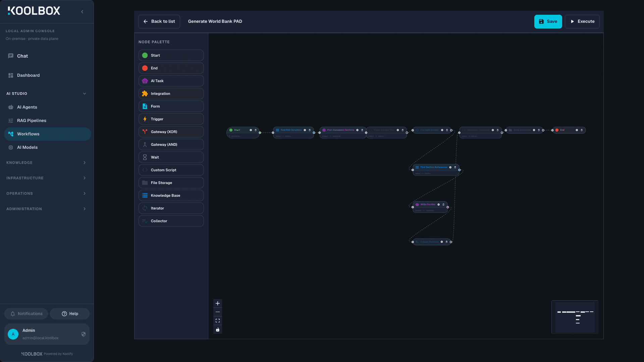This screenshot has width=644, height=362.
Task: Open settings gear on Assemble Document node
Action: [x=493, y=130]
